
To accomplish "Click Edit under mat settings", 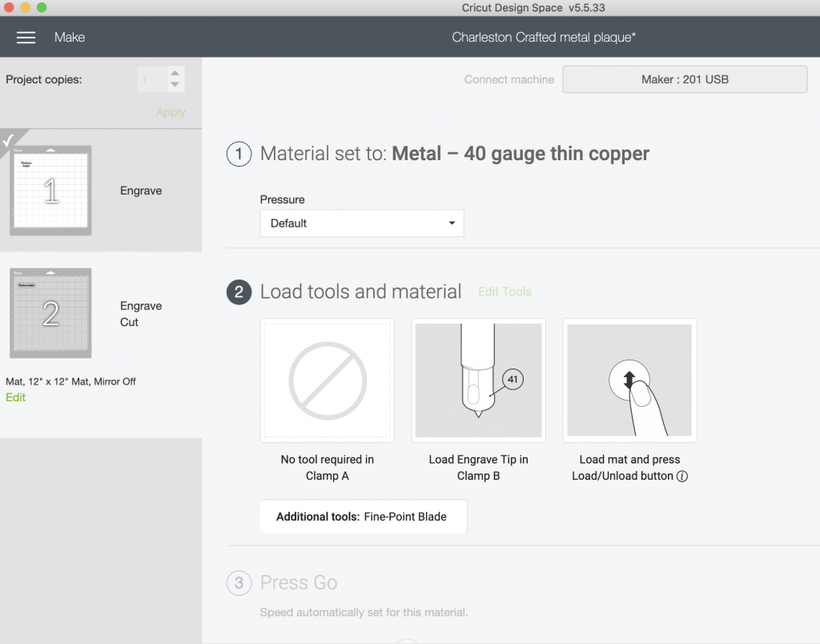I will pos(16,397).
